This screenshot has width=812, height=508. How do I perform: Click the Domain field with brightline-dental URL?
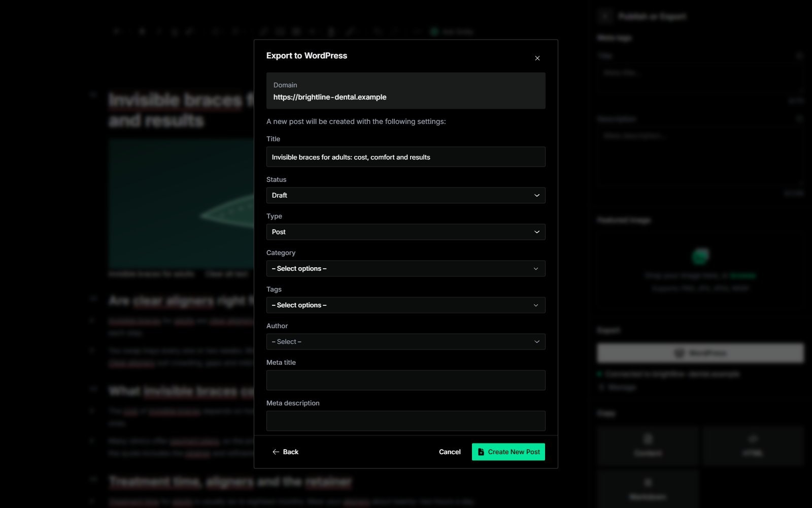point(405,91)
